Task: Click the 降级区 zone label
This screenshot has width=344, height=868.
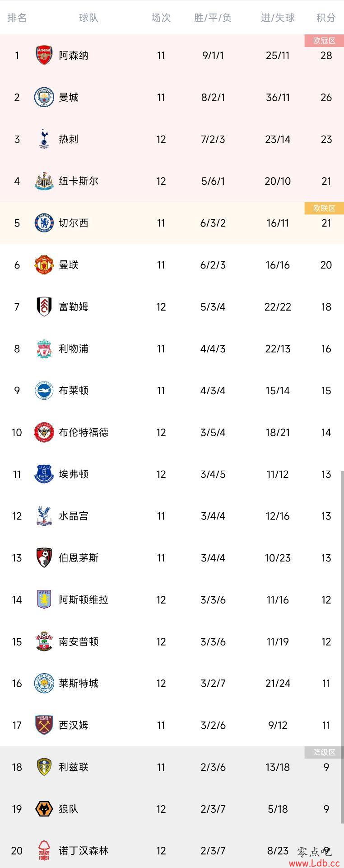Action: point(324,752)
